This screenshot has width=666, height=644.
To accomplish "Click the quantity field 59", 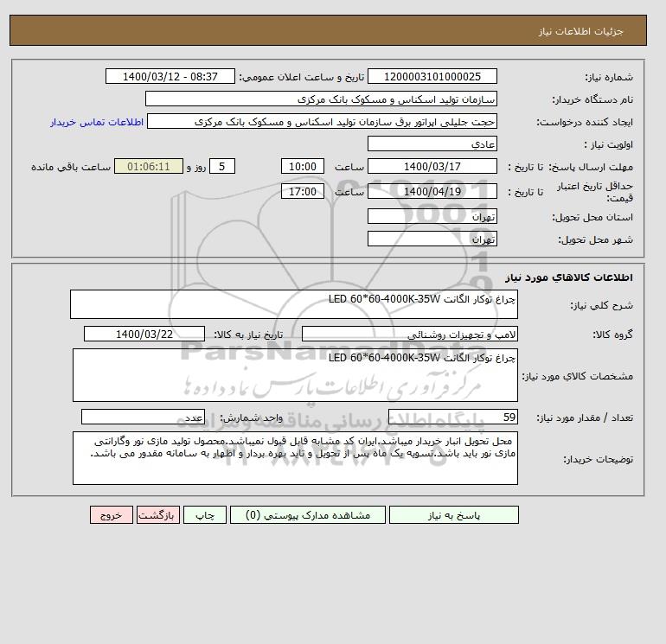I will (453, 417).
